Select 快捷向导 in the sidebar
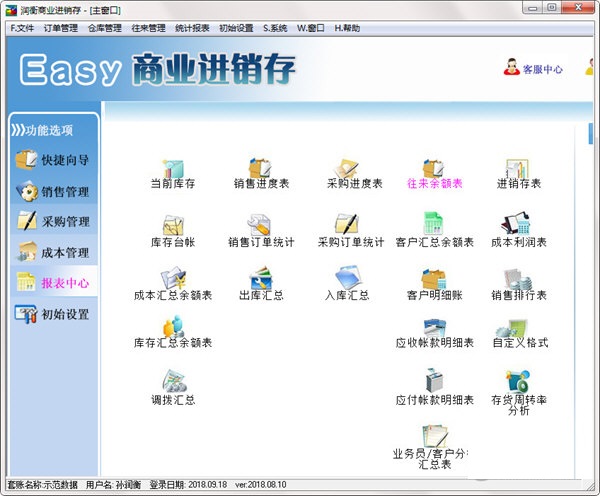The image size is (600, 496). [x=53, y=160]
